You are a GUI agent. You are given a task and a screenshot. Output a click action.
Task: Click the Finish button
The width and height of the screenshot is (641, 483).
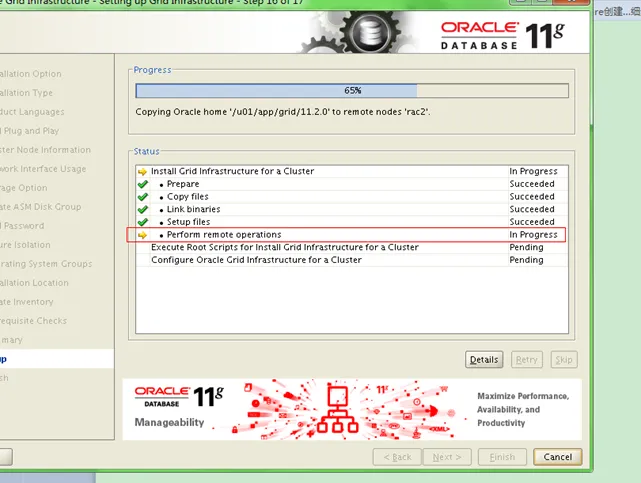click(x=502, y=457)
